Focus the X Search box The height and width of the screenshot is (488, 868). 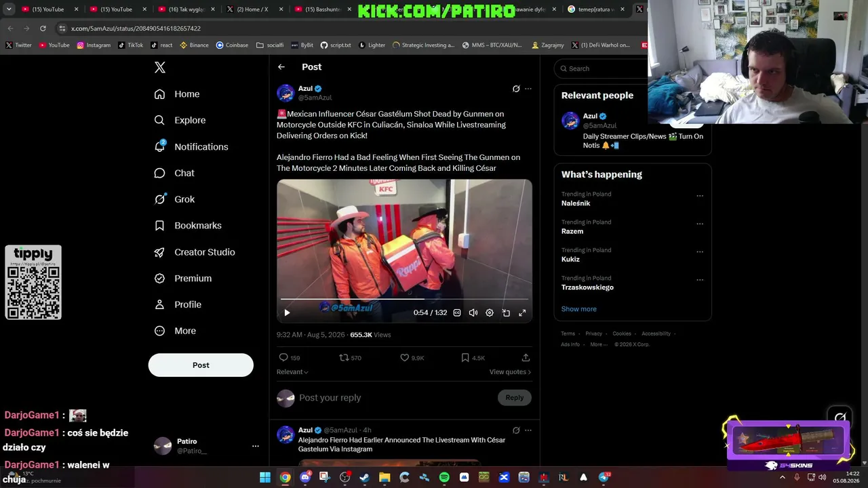602,68
